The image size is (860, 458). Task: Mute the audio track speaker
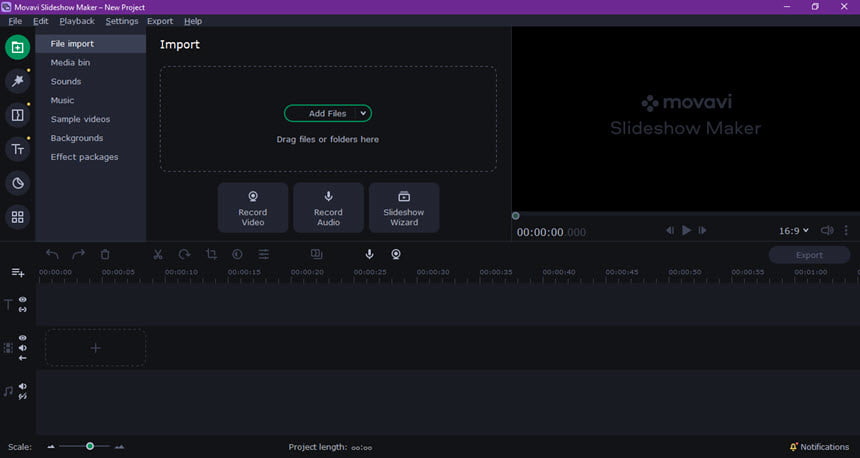pyautogui.click(x=22, y=386)
